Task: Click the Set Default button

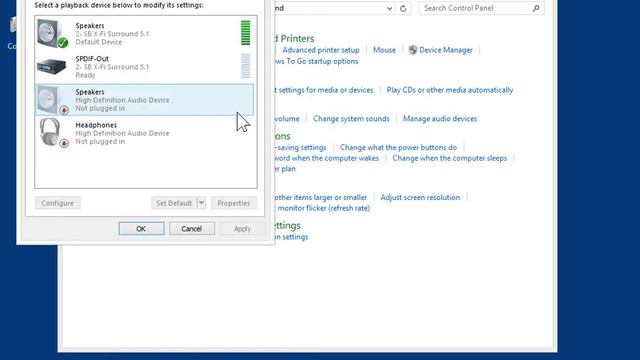Action: (x=174, y=203)
